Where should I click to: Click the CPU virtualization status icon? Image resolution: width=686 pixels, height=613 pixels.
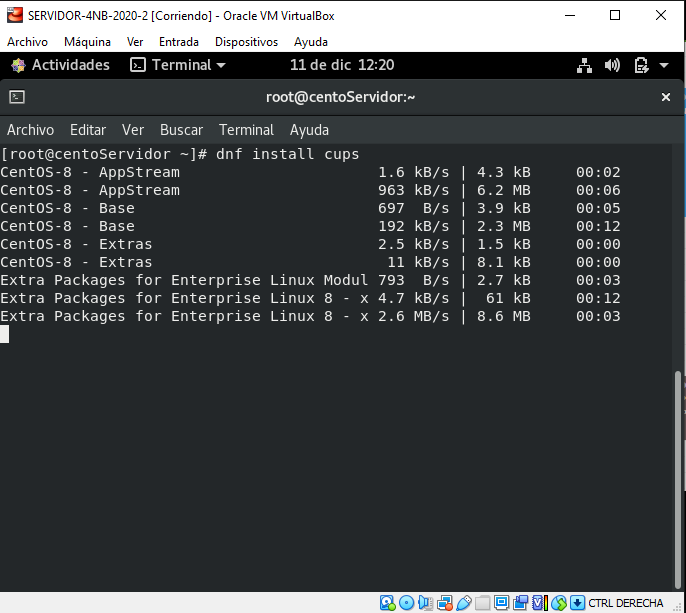click(539, 603)
